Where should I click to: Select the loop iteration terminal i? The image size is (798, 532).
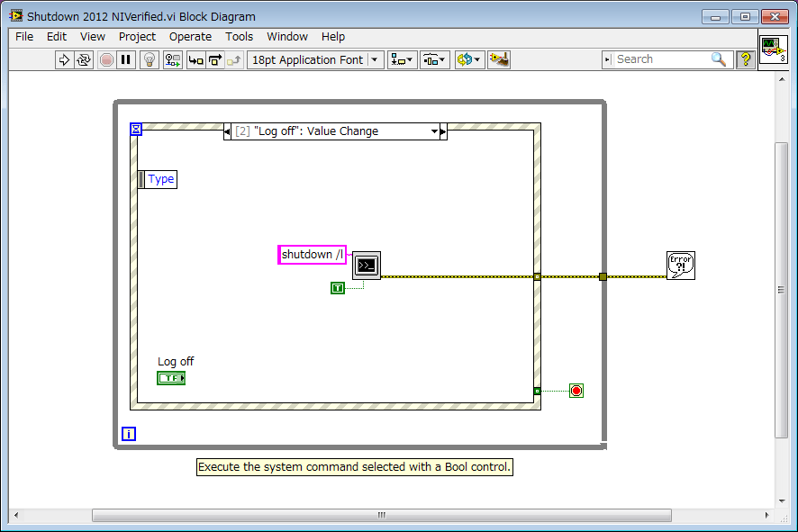(129, 434)
